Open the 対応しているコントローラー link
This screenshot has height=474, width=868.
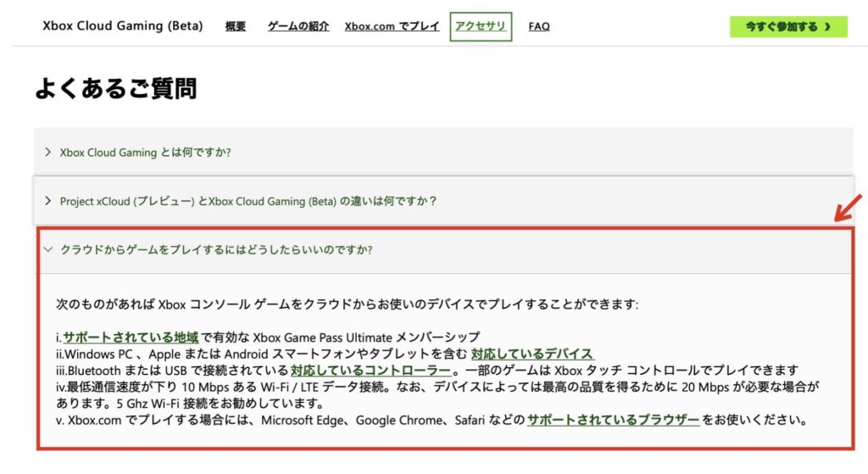[370, 370]
